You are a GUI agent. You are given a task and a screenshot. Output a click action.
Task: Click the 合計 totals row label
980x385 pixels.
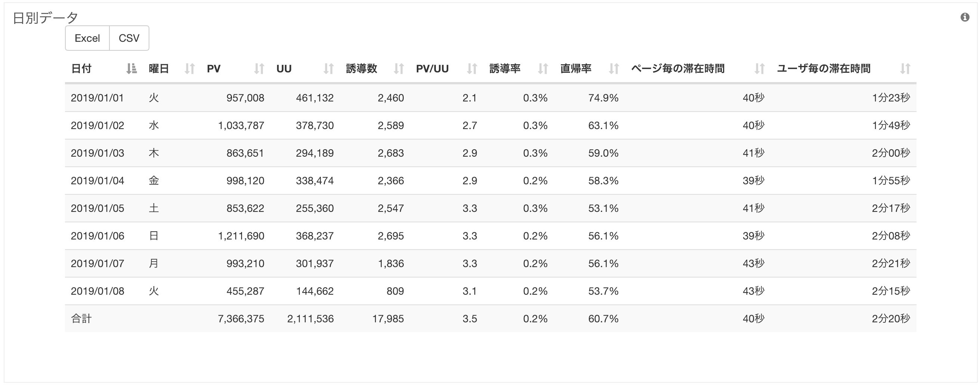pos(81,319)
